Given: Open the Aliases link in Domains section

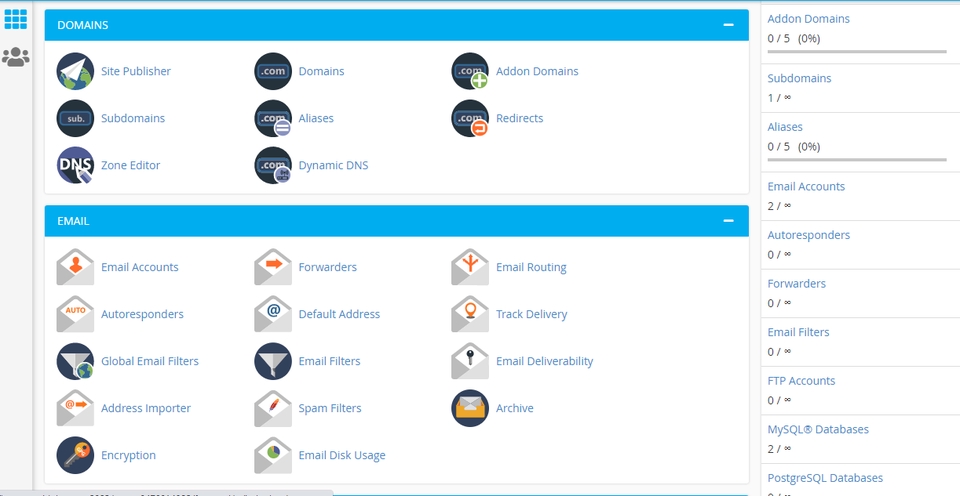Looking at the screenshot, I should tap(316, 118).
